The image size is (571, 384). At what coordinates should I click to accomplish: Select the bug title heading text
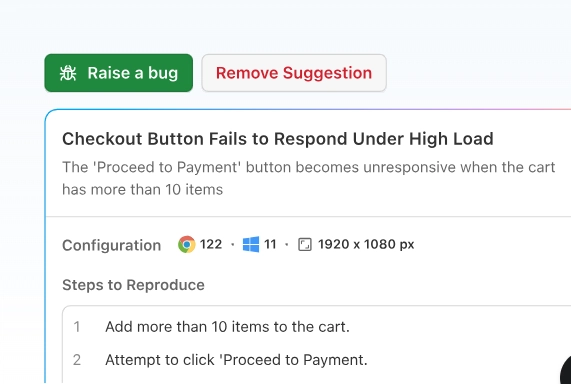tap(278, 139)
